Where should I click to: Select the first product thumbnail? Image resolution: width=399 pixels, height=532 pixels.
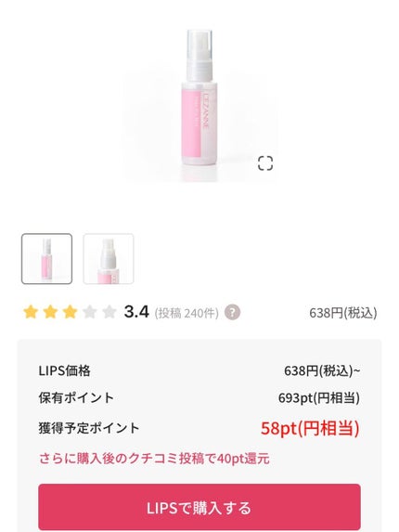[x=46, y=258]
